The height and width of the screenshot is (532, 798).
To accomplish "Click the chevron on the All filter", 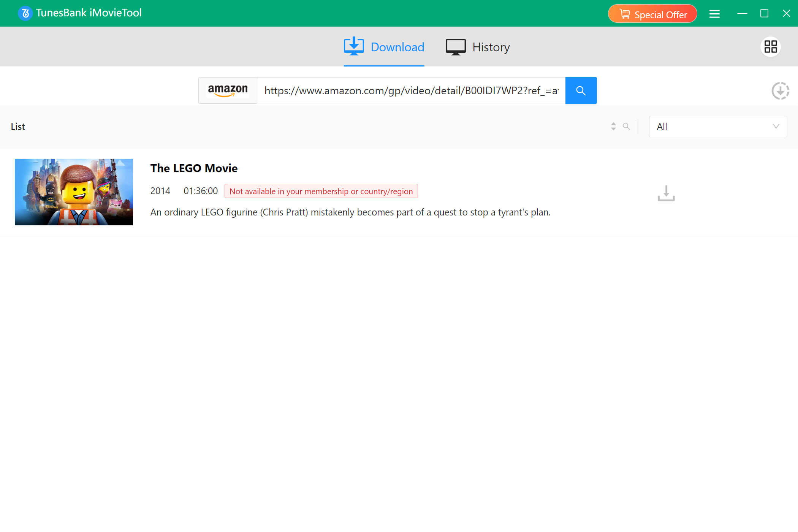I will point(776,127).
